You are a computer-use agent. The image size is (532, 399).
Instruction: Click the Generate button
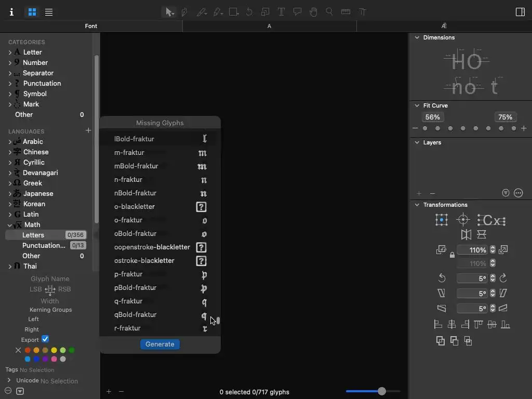coord(160,344)
